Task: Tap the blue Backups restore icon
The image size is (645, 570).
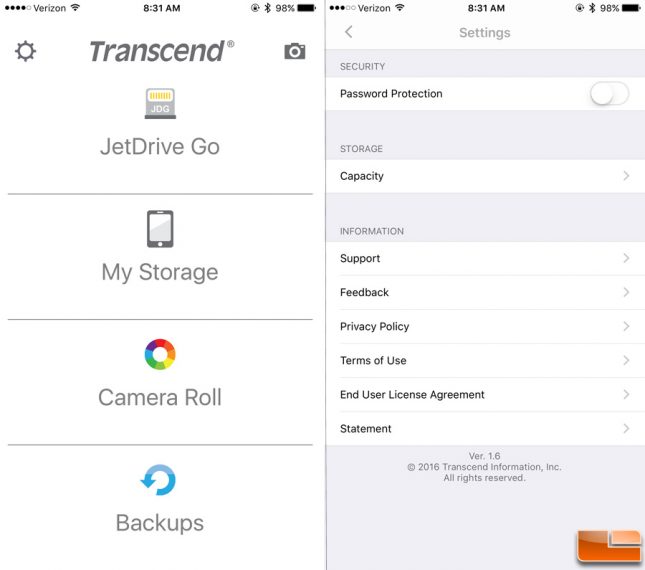Action: 158,480
